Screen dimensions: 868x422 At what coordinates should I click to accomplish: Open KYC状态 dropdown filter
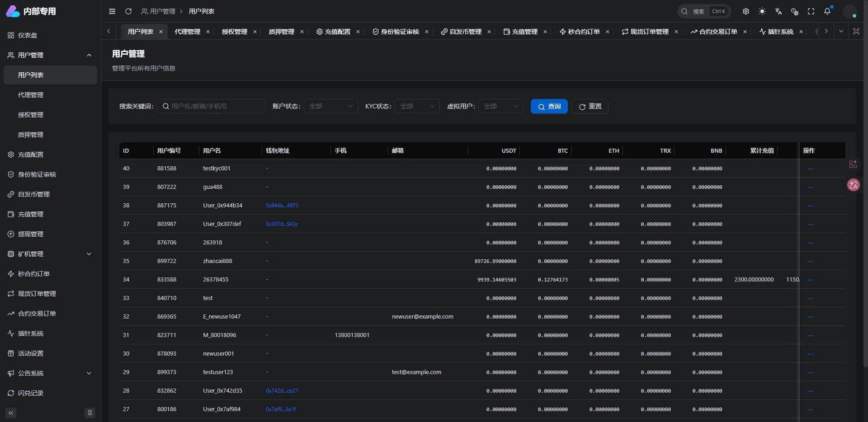[417, 106]
